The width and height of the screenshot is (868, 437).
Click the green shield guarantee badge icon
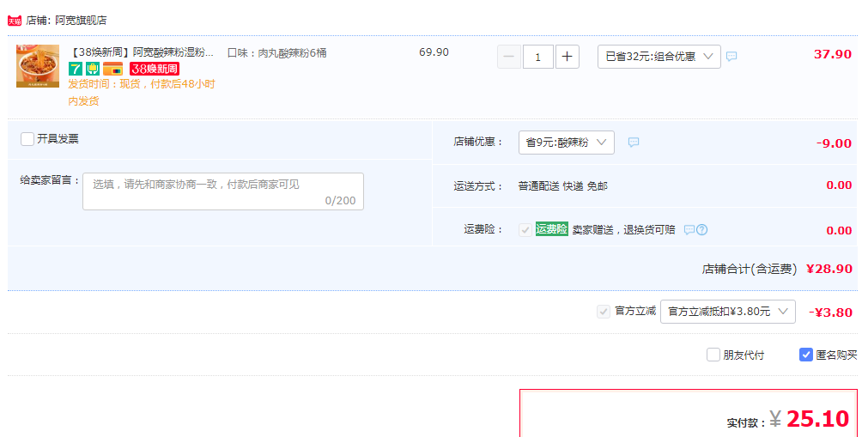[93, 69]
